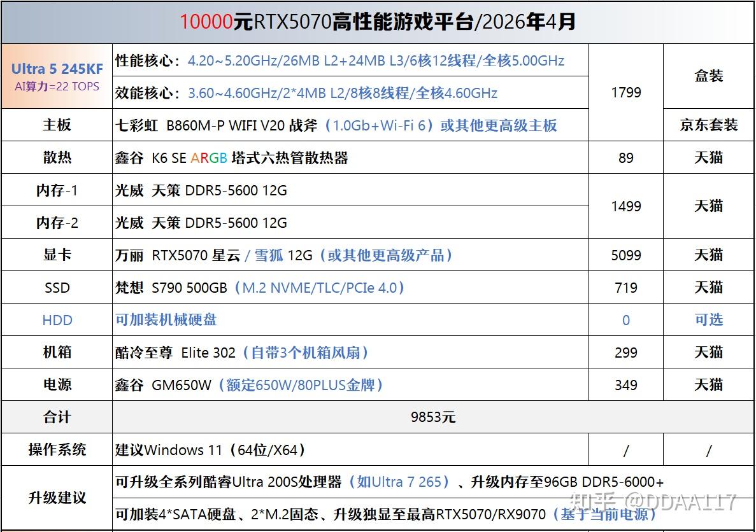
Task: Click the Ultra 5 245KF processor cell
Action: pos(57,76)
